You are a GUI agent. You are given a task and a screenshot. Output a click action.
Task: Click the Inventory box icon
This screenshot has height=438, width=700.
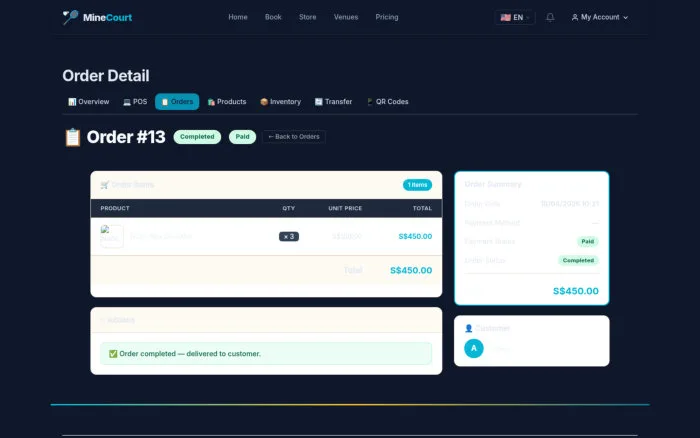264,102
